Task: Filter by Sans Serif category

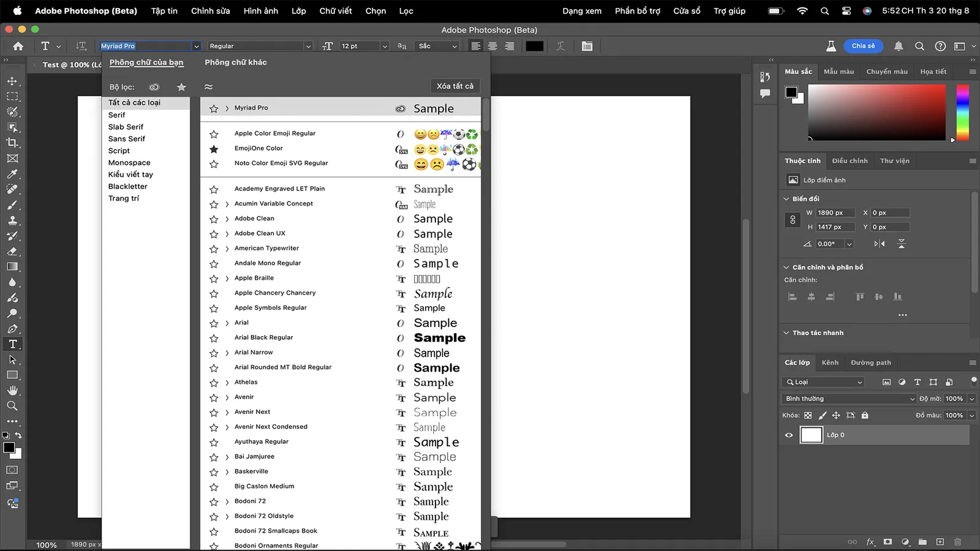Action: click(x=127, y=139)
